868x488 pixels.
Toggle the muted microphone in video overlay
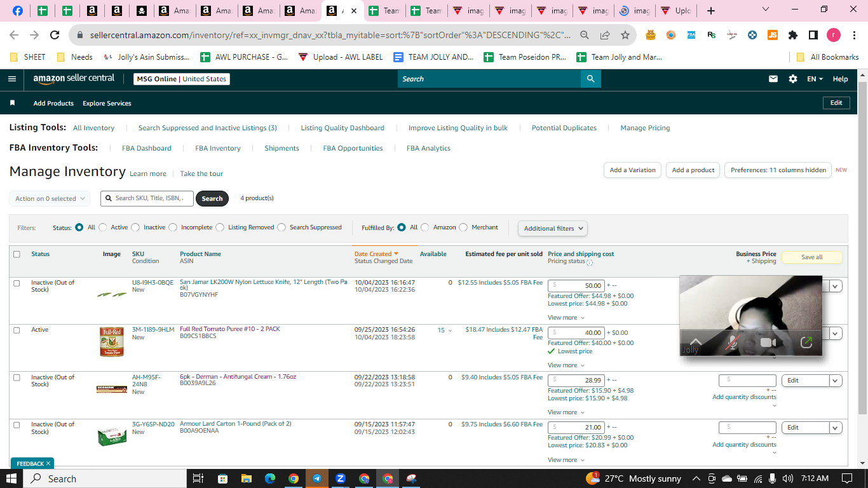tap(732, 343)
